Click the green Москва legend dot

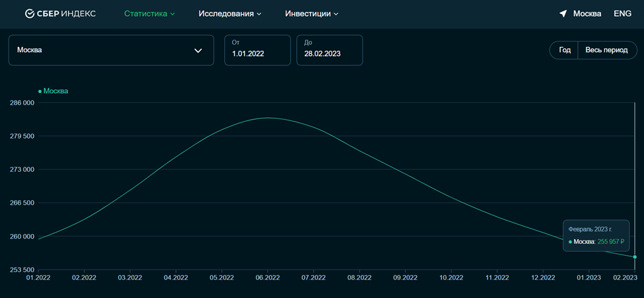coord(40,92)
